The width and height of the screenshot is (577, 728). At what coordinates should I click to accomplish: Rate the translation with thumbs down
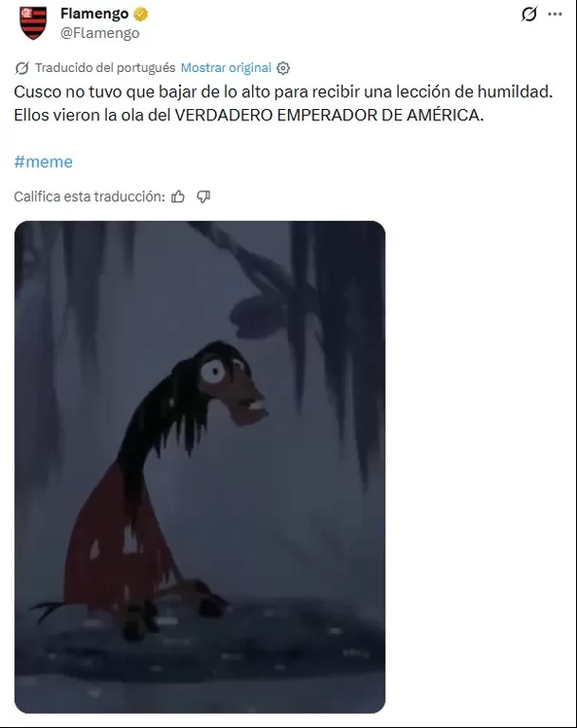click(204, 197)
